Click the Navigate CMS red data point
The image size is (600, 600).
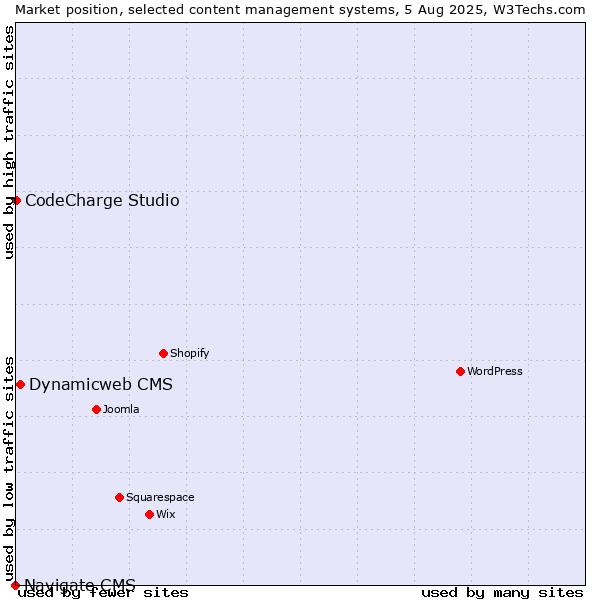[15, 585]
